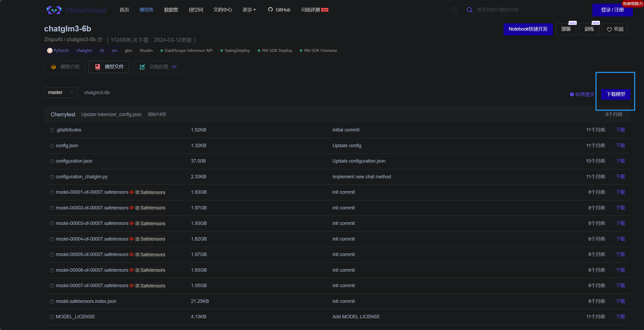The image size is (644, 330).
Task: Open Safetensors badge for model-00003-of-00007
Action: [150, 223]
